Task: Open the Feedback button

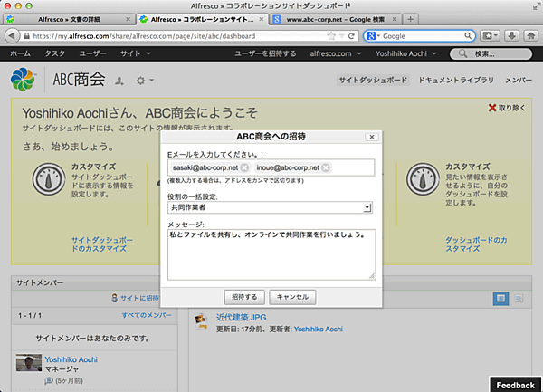Action: point(516,384)
